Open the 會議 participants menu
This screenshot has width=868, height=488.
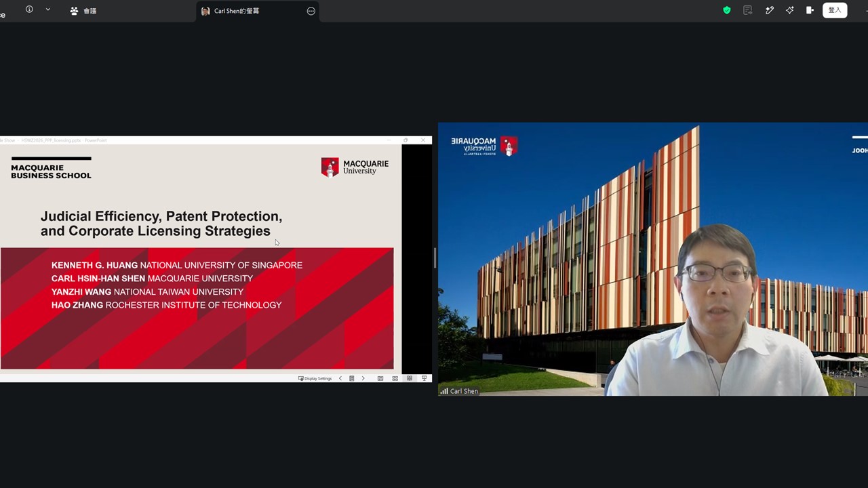click(83, 11)
